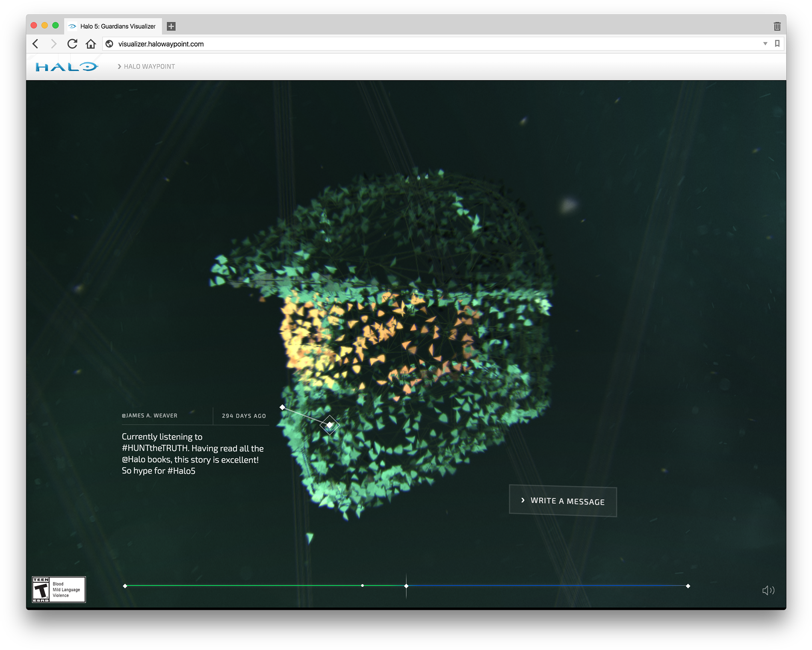Click the Halo logo

coord(67,67)
